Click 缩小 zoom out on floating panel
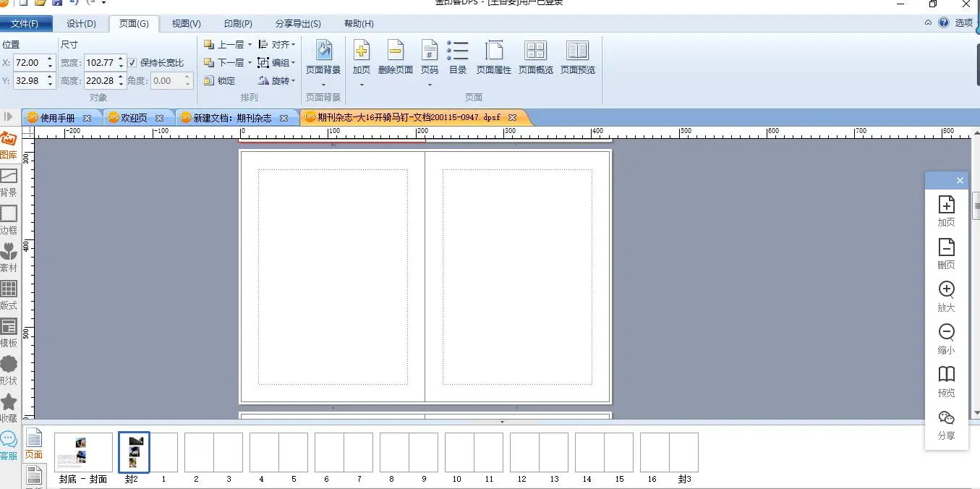 pos(946,339)
